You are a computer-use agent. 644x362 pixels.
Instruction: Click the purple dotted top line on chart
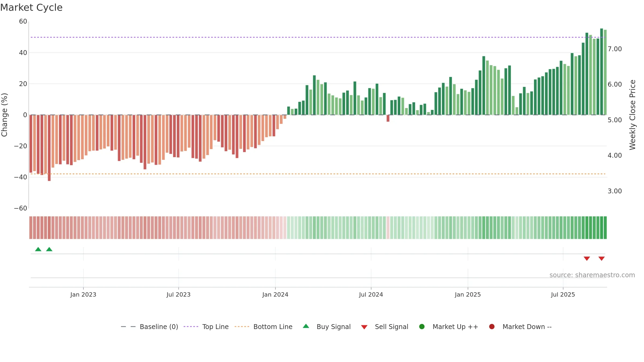(x=318, y=37)
